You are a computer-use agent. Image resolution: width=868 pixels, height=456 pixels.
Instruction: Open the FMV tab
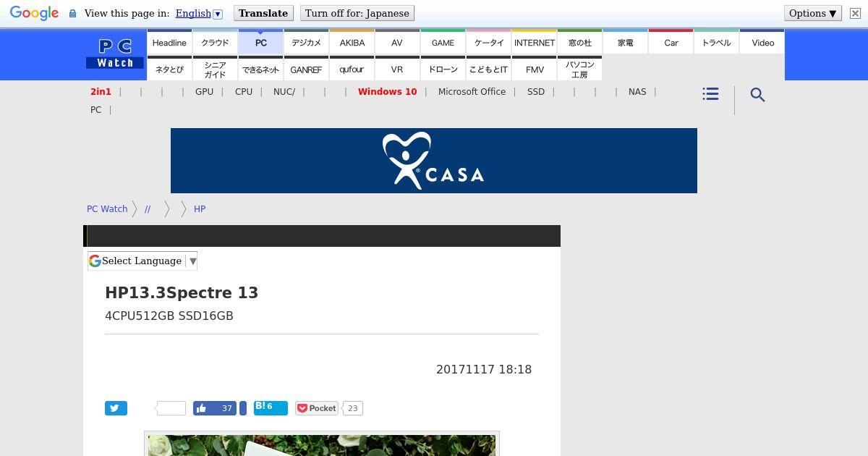(535, 69)
